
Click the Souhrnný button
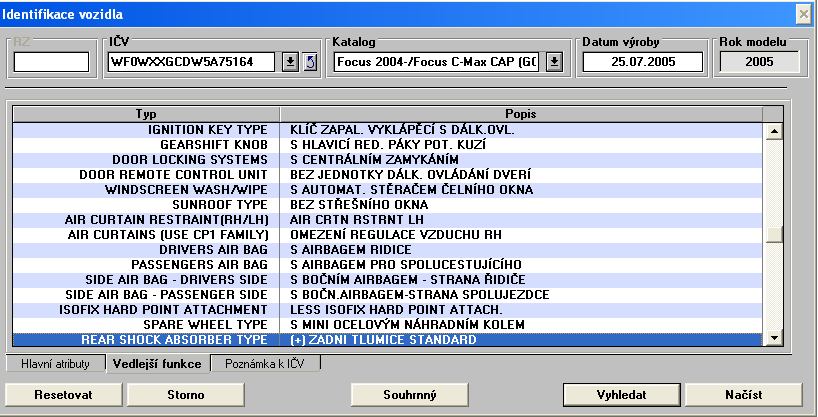(x=409, y=394)
